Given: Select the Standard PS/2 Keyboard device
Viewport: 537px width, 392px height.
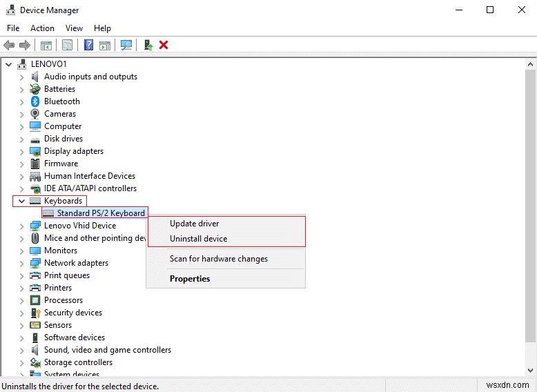Looking at the screenshot, I should tap(95, 213).
